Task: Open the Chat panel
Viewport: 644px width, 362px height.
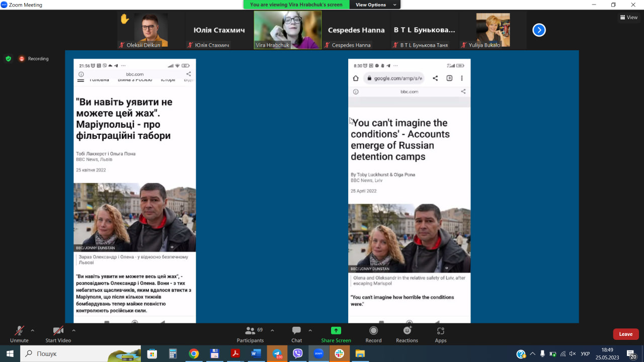Action: [297, 334]
